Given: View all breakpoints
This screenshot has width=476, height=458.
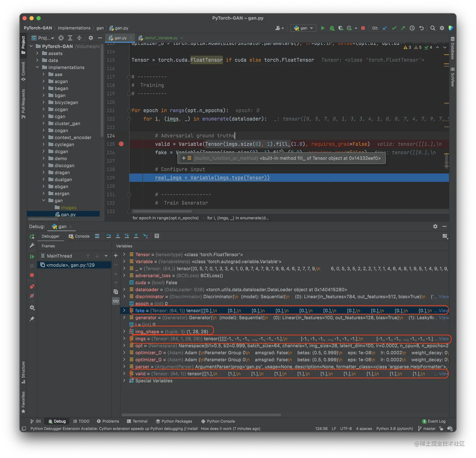Looking at the screenshot, I should (x=32, y=287).
